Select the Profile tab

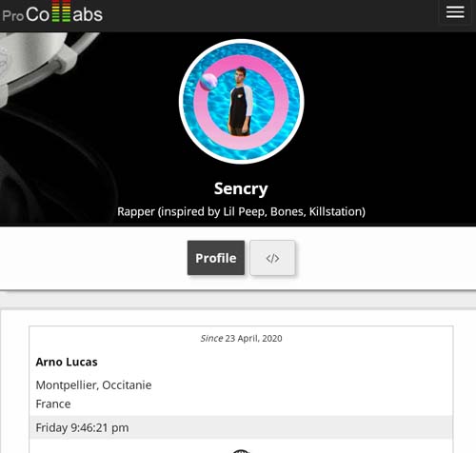click(216, 258)
